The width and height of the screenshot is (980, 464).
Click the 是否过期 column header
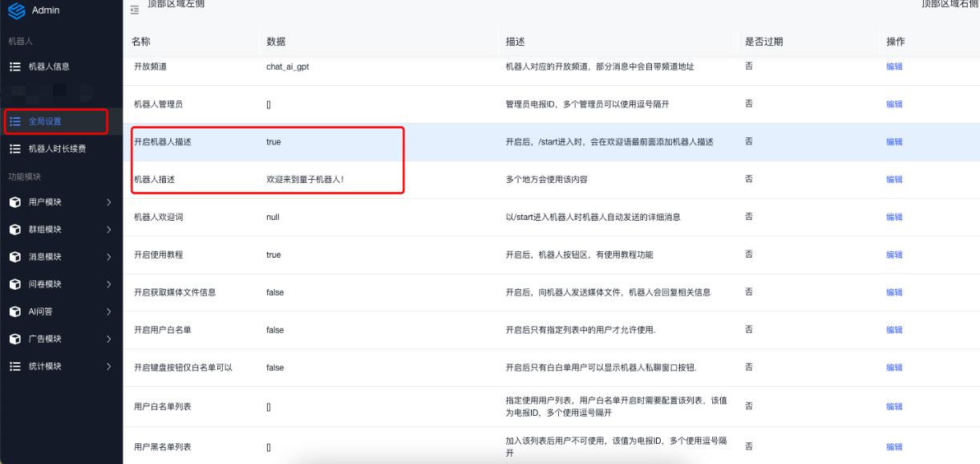pos(763,41)
